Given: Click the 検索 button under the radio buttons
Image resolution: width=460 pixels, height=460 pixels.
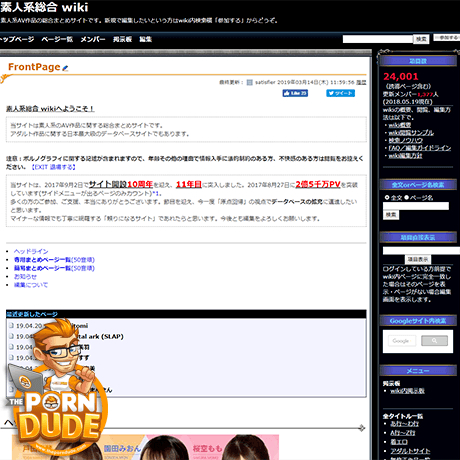Looking at the screenshot, I should click(391, 215).
